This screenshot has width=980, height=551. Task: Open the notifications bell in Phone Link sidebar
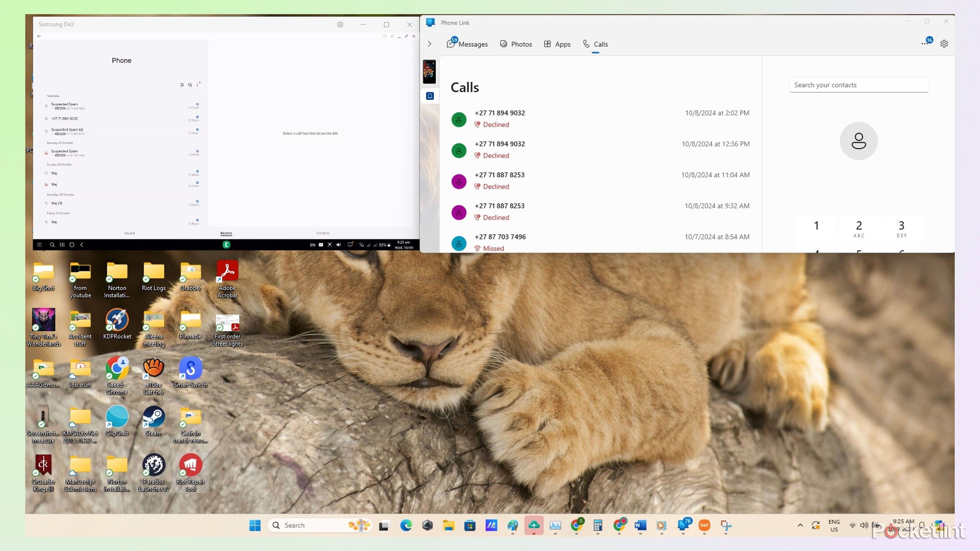click(430, 96)
